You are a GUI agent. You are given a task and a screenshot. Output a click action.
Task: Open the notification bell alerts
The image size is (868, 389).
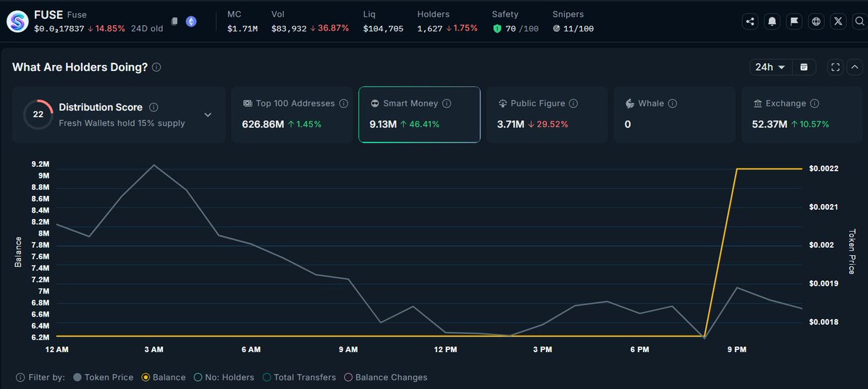772,22
